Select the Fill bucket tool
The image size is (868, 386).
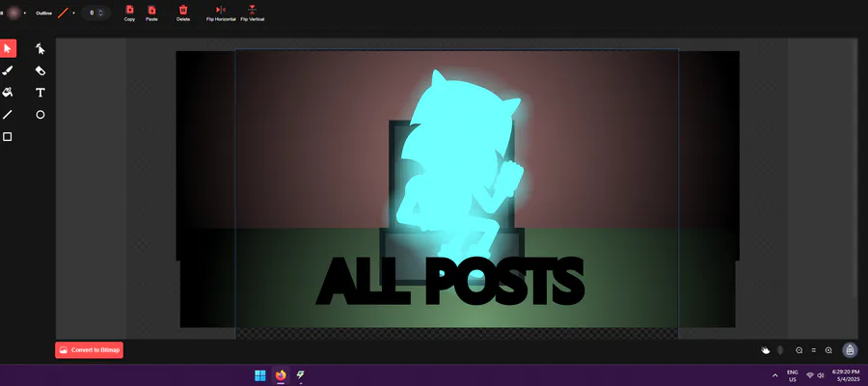8,93
